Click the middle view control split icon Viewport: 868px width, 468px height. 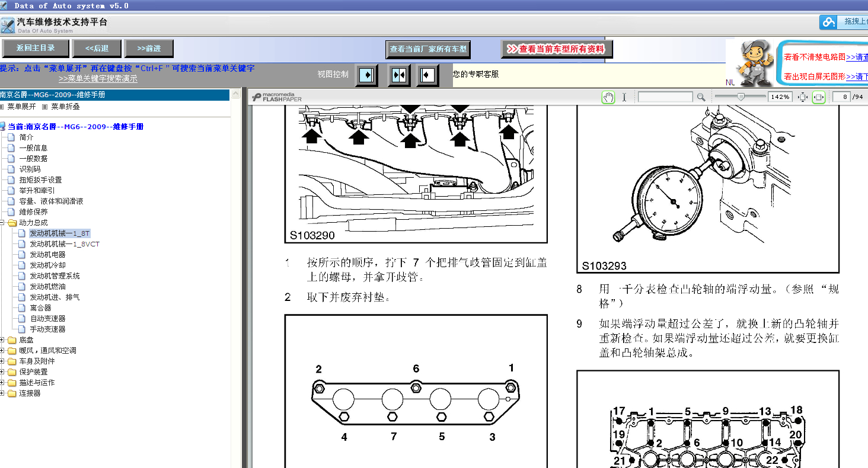[x=398, y=75]
